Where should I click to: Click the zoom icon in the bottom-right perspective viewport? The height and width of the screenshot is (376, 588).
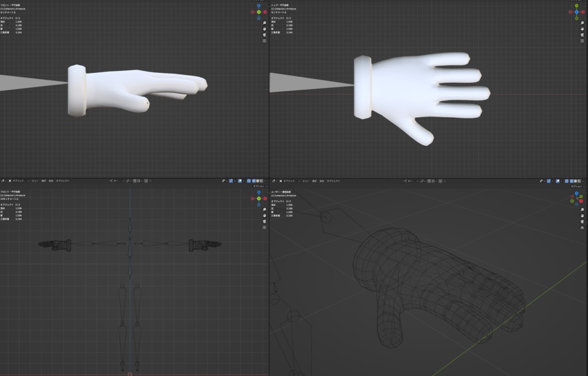pyautogui.click(x=582, y=210)
